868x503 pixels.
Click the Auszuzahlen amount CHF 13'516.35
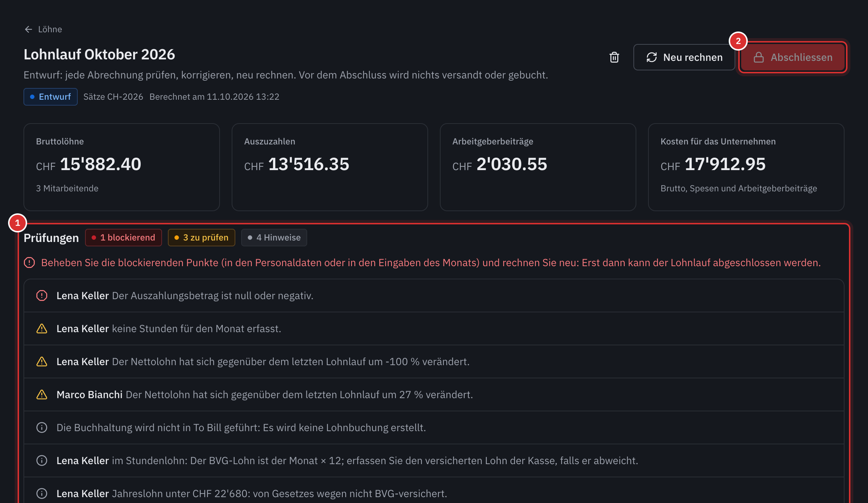(x=297, y=164)
